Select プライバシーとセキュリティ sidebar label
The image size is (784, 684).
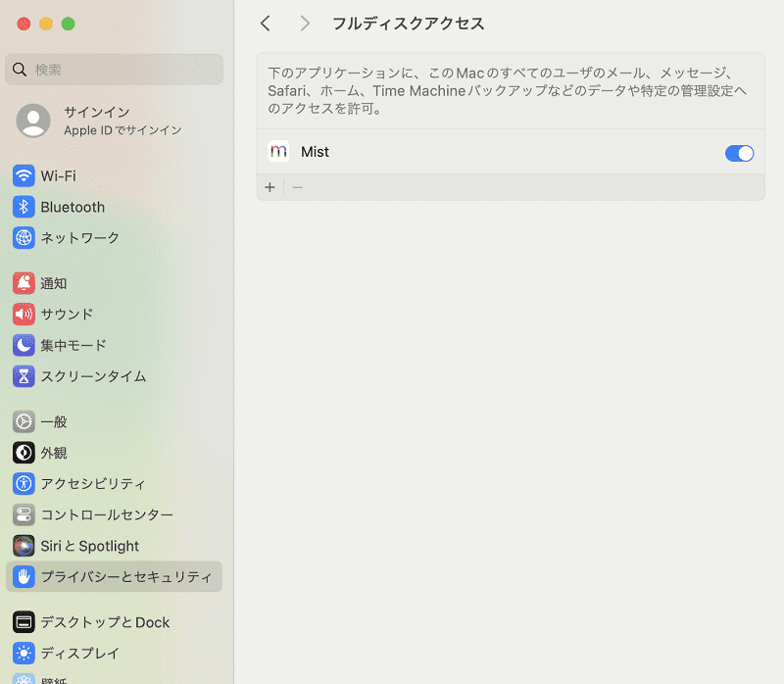[x=126, y=576]
